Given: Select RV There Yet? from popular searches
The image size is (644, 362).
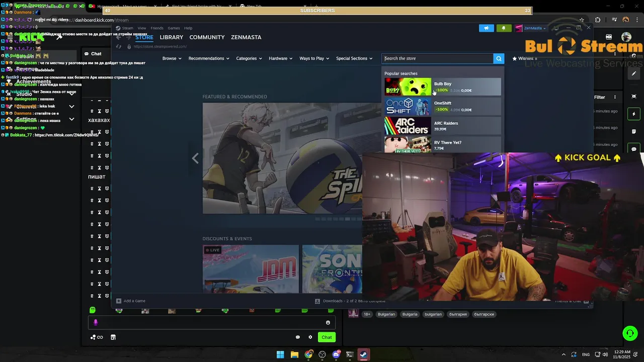Looking at the screenshot, I should pyautogui.click(x=443, y=144).
